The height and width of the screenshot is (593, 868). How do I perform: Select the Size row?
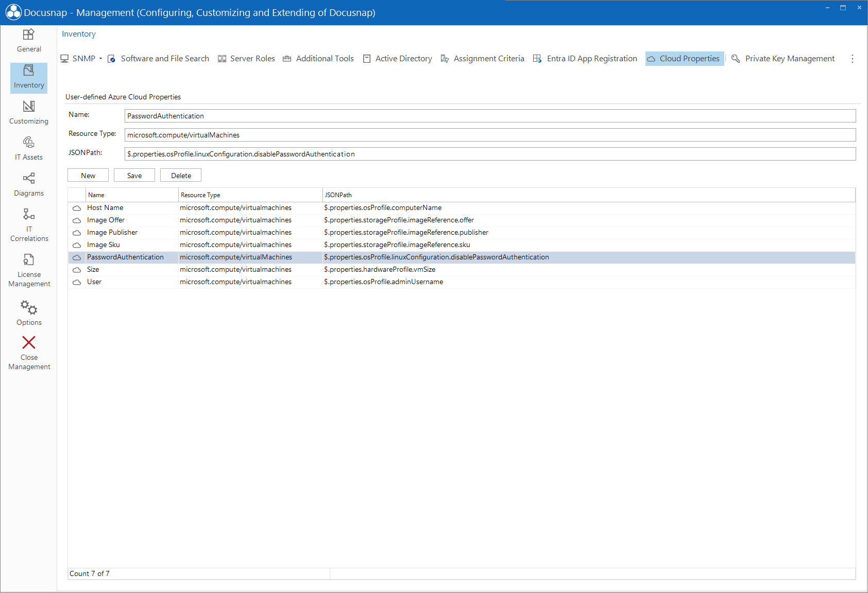click(x=462, y=270)
